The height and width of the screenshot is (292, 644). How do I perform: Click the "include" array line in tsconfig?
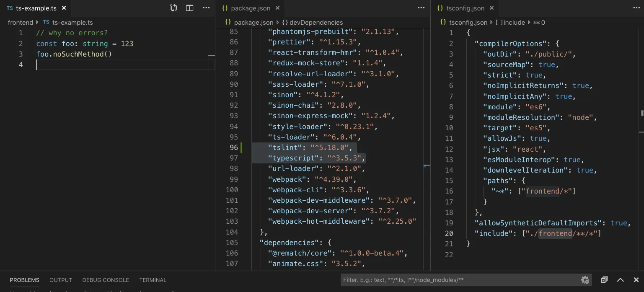pyautogui.click(x=538, y=233)
